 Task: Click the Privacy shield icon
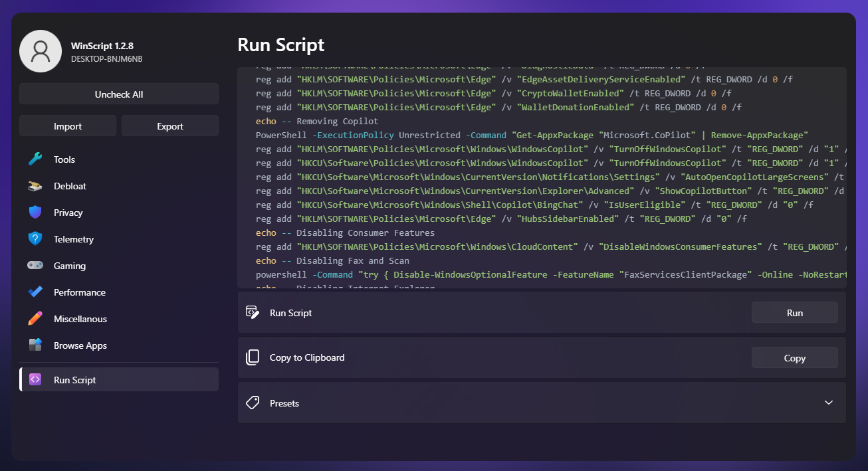(x=35, y=213)
